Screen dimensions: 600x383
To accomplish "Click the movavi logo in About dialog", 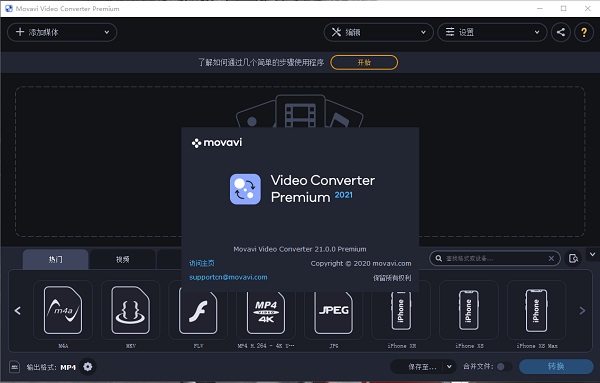I will (217, 143).
